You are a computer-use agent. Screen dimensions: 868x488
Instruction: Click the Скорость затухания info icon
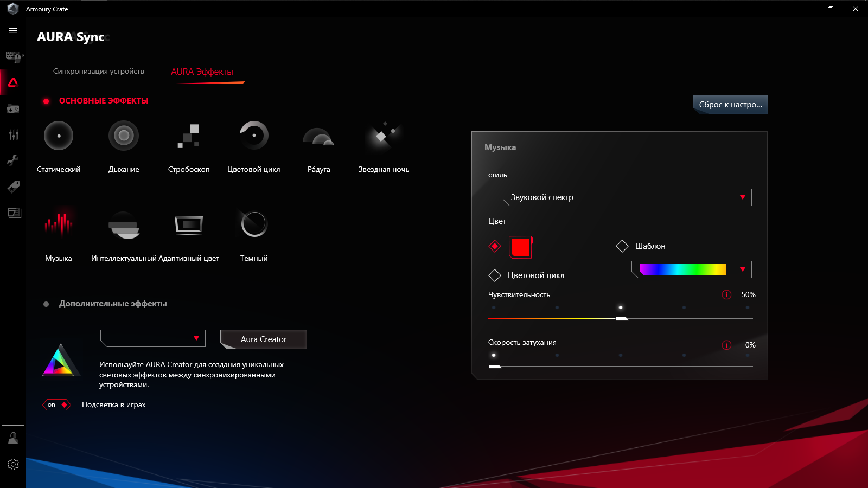pyautogui.click(x=726, y=345)
